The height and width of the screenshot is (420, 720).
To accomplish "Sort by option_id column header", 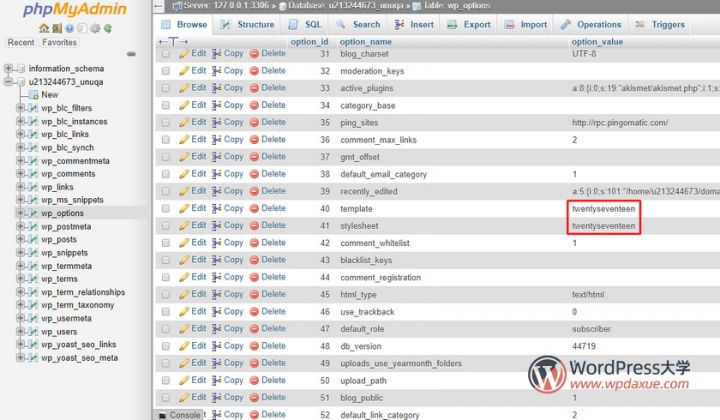I will 309,42.
